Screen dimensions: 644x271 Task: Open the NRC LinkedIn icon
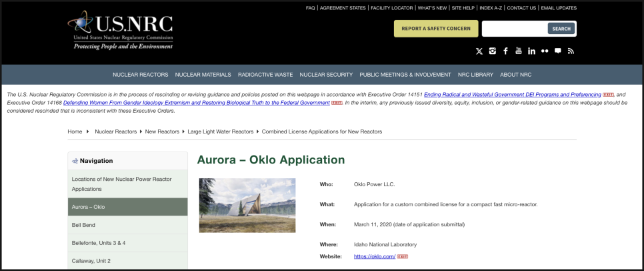coord(532,51)
